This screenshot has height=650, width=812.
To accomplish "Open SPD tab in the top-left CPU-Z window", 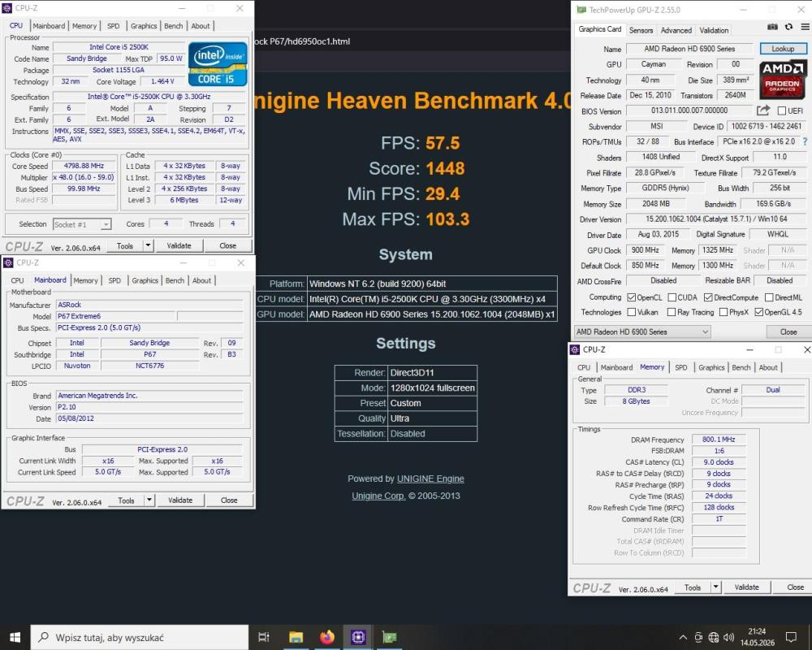I will click(114, 26).
